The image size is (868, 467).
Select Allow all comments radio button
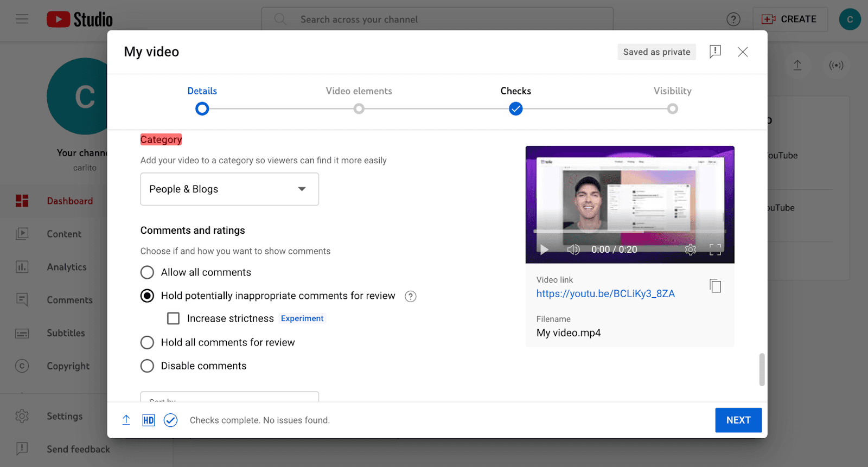pyautogui.click(x=147, y=272)
